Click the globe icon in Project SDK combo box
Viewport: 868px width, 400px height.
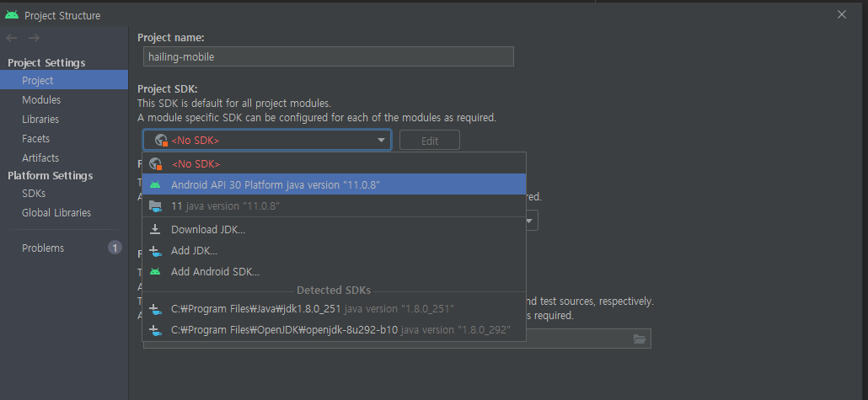160,141
